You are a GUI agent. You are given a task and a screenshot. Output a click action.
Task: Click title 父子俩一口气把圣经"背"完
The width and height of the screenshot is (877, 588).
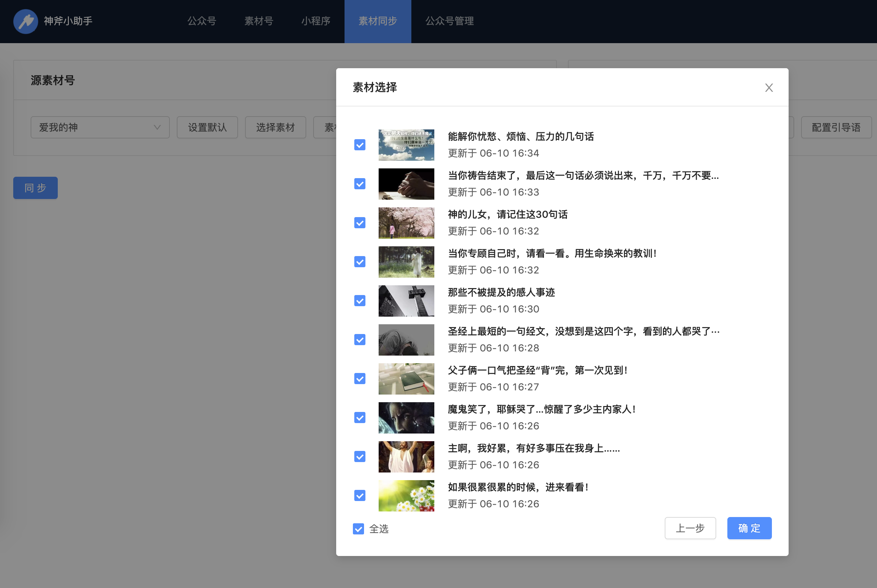pos(538,371)
